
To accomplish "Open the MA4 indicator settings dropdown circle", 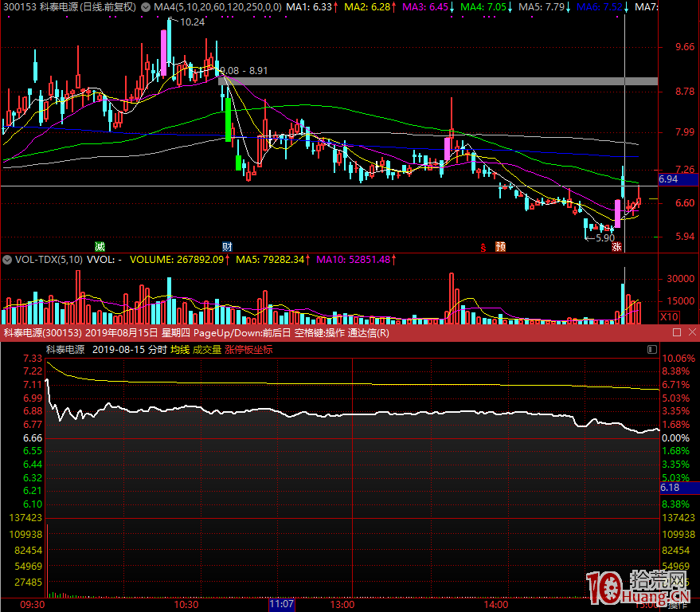I will coord(146,7).
